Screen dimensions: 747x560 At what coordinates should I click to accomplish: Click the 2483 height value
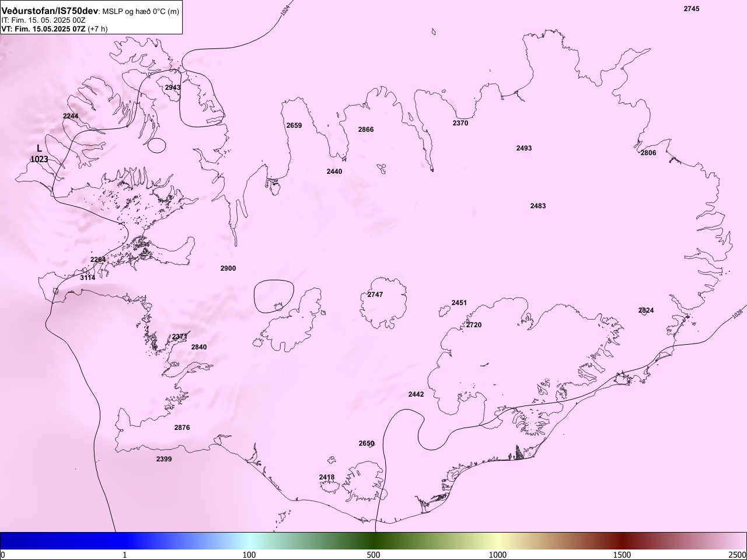[538, 206]
